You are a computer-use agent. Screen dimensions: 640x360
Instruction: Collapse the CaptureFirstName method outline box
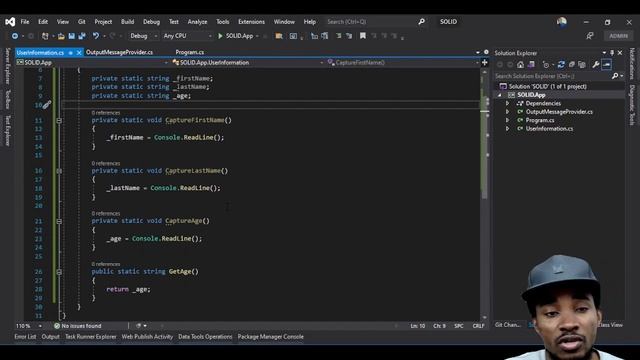(59, 120)
